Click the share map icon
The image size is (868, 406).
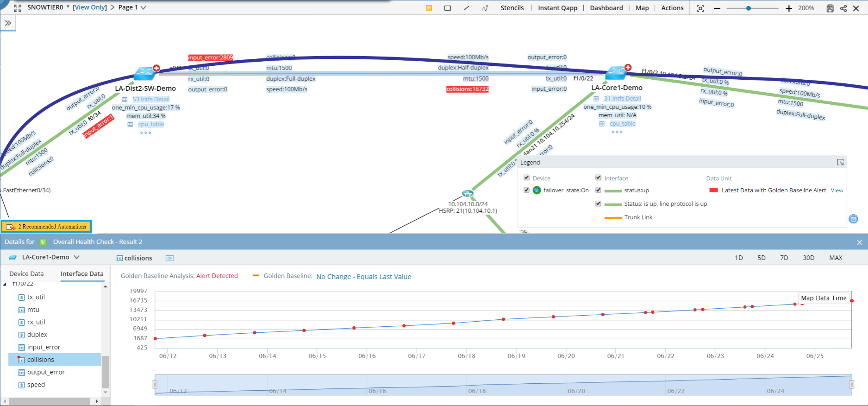[x=843, y=8]
